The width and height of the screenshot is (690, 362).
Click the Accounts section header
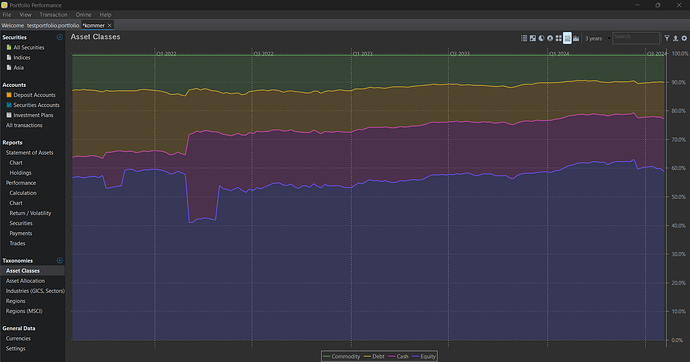point(14,85)
